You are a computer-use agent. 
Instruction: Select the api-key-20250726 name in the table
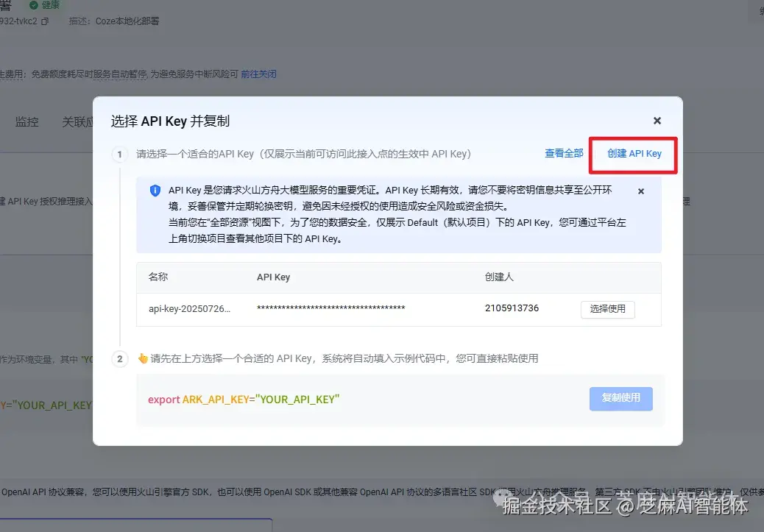point(188,309)
